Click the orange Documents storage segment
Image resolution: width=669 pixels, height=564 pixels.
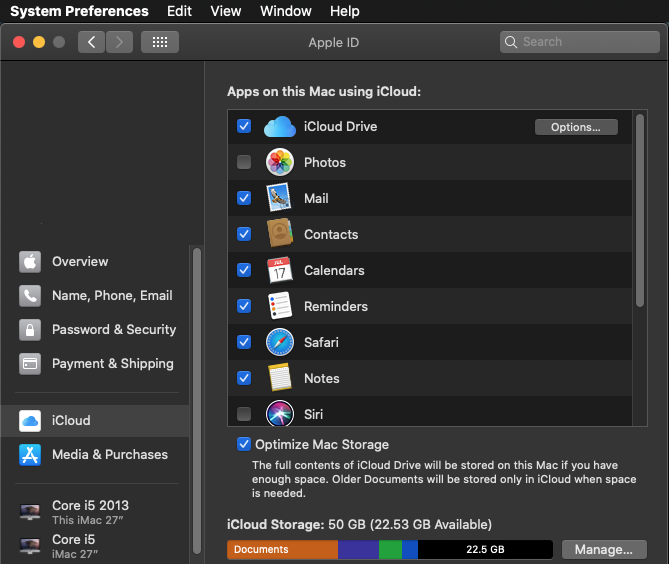coord(282,549)
